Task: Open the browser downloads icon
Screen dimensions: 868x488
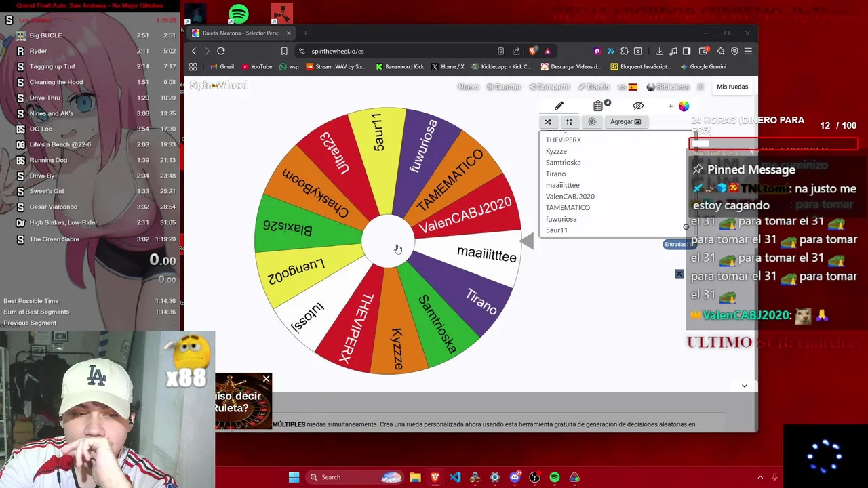Action: coord(659,51)
